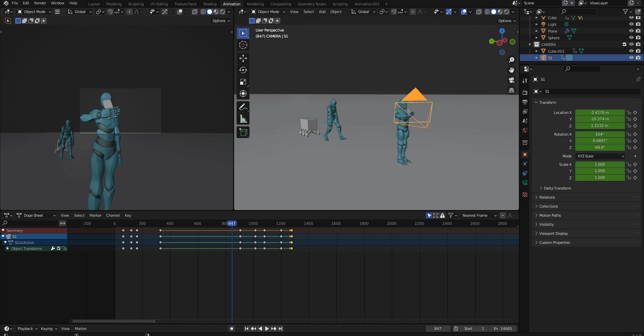Jump to the first frame
This screenshot has width=644, height=336.
(x=247, y=329)
